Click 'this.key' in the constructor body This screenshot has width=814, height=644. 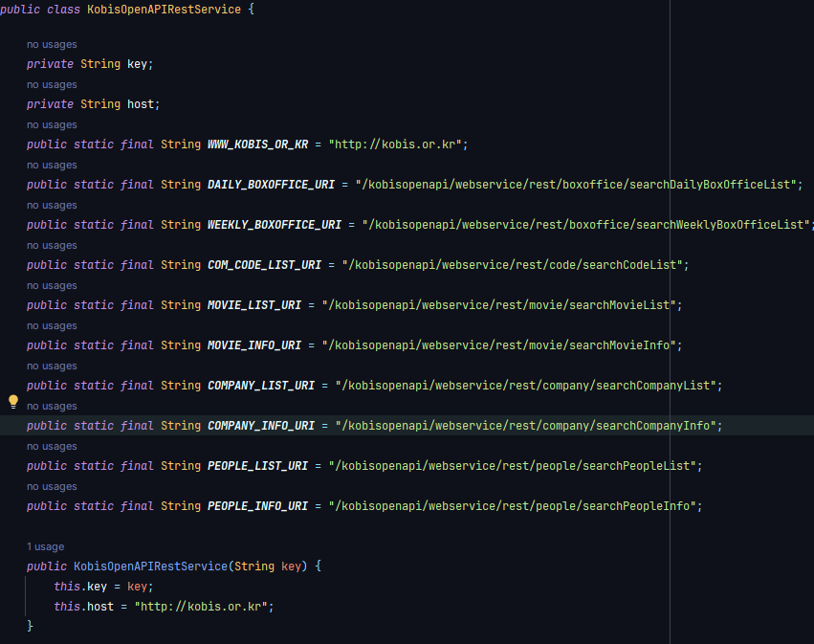coord(80,587)
